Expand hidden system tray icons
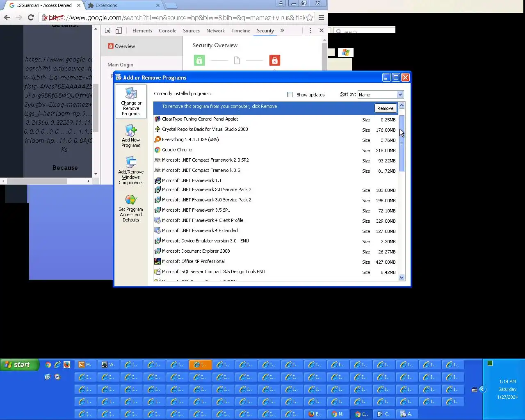The width and height of the screenshot is (525, 420). (482, 390)
